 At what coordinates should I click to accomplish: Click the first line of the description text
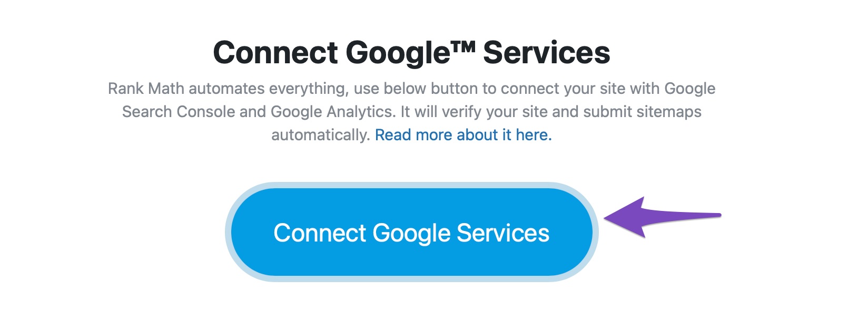tap(412, 88)
